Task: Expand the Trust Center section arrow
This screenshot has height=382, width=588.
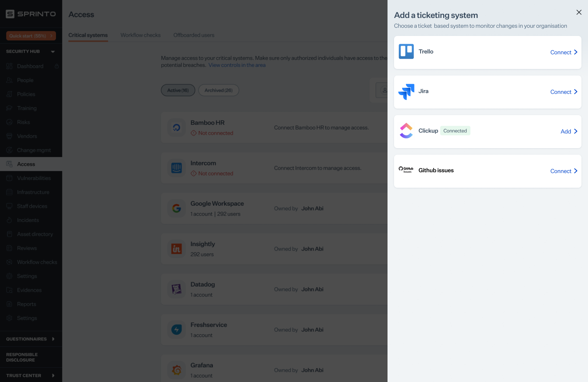Action: pos(53,375)
